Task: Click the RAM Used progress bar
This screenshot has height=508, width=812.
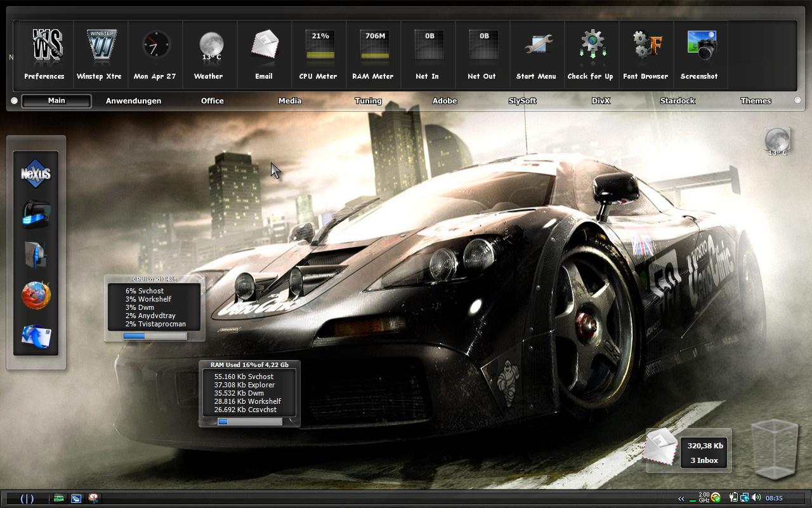Action: click(x=250, y=422)
